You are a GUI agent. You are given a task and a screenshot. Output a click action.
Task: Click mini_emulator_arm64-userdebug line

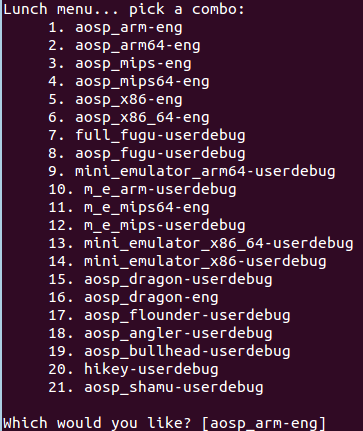(205, 172)
